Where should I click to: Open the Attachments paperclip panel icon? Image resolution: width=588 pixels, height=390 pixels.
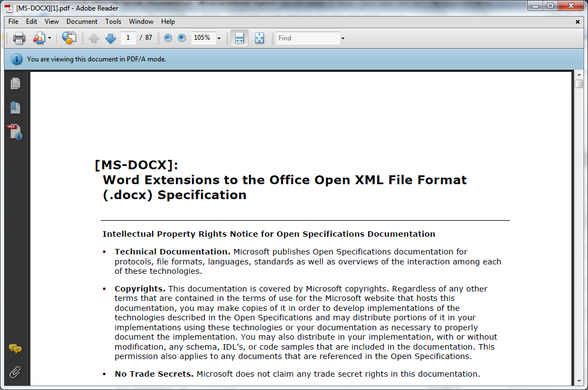point(15,372)
